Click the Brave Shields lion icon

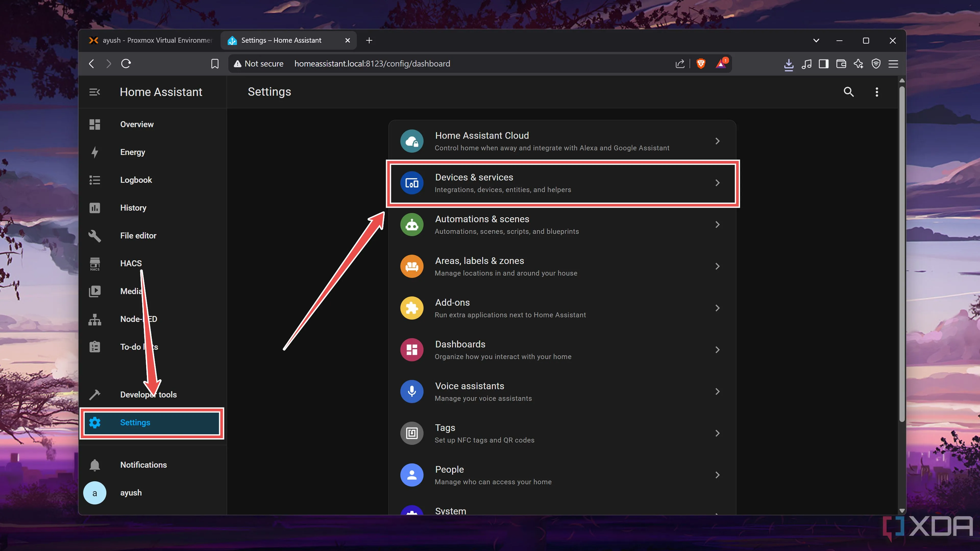coord(700,64)
